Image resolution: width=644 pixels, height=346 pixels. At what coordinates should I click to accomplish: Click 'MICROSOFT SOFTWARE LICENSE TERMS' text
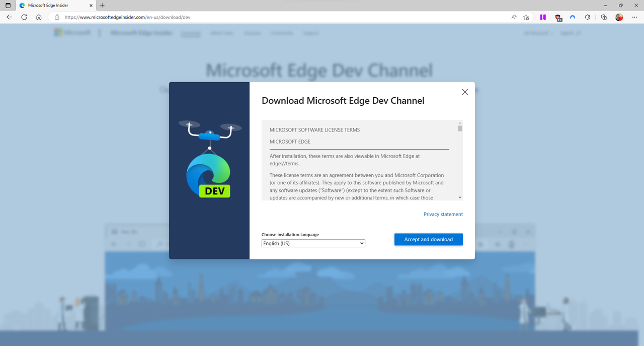coord(314,130)
